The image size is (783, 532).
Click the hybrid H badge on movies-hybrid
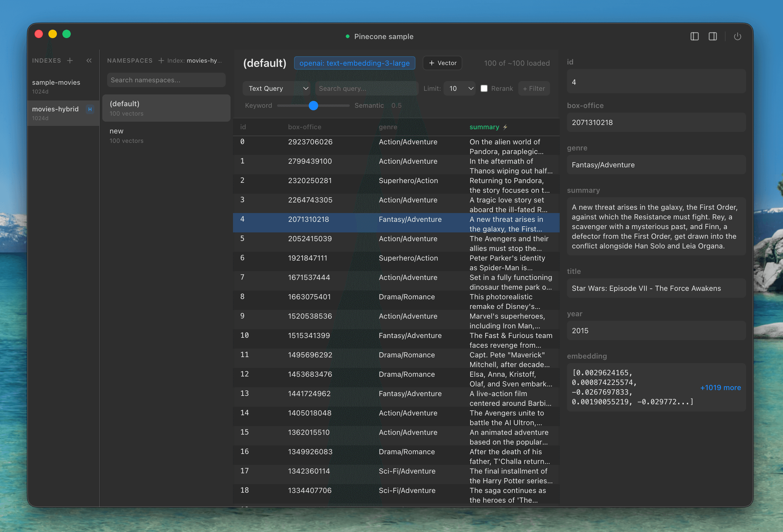tap(90, 109)
